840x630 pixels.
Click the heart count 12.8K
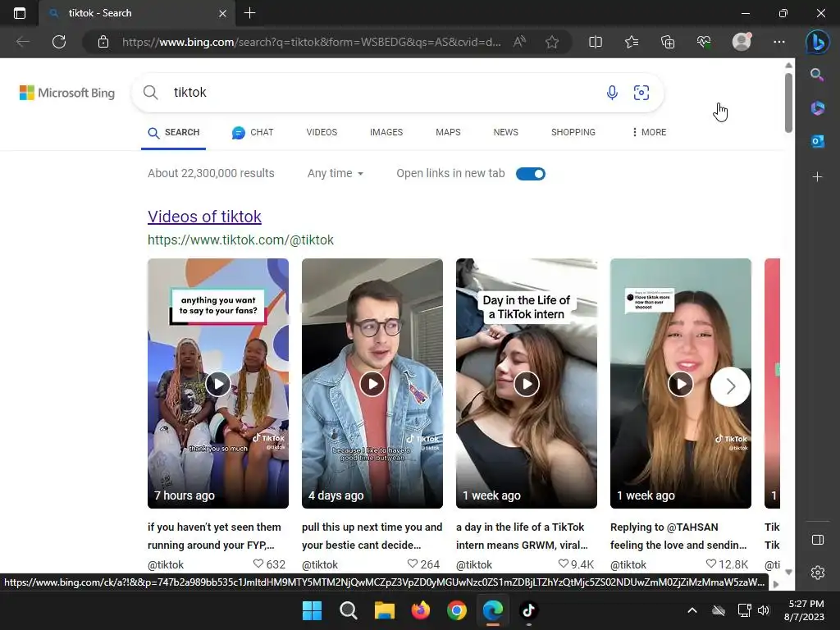[x=727, y=564]
